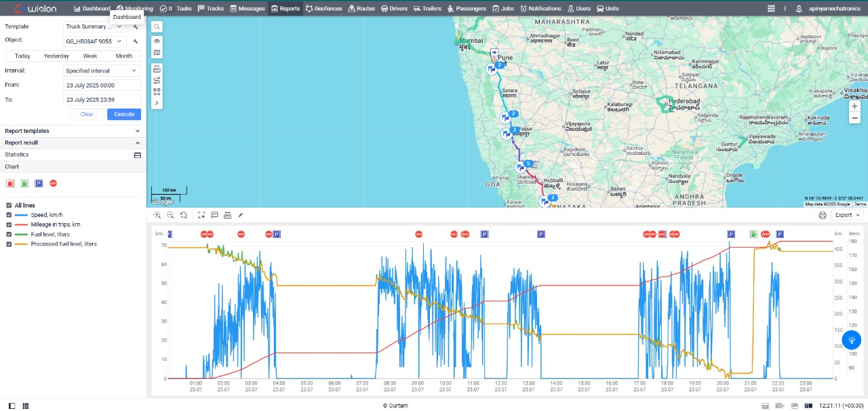Uncheck the All lines checkbox

tap(9, 206)
